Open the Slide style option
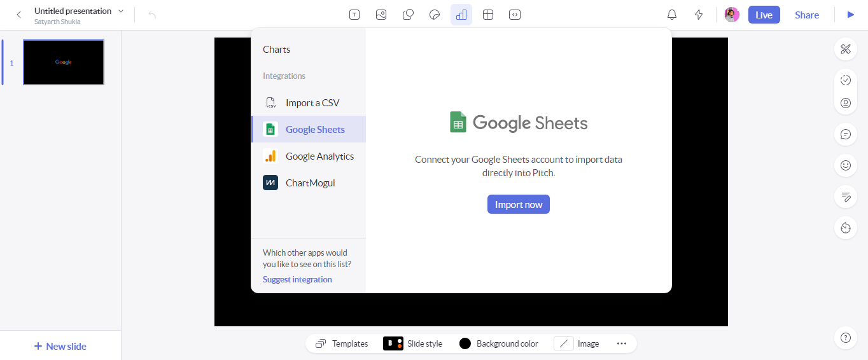868x360 pixels. (x=412, y=343)
